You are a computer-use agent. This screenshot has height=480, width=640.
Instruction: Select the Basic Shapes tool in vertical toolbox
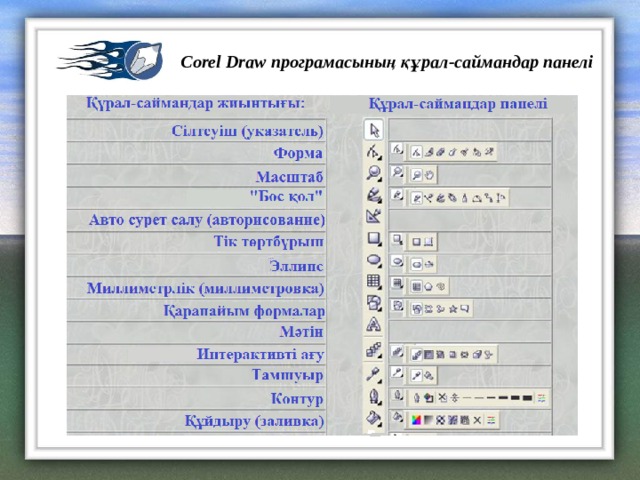tap(374, 303)
